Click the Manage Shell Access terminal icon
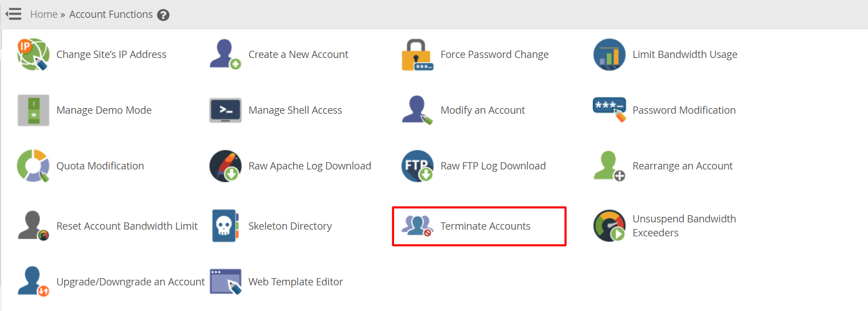Screen dimensions: 868x311 [x=226, y=110]
